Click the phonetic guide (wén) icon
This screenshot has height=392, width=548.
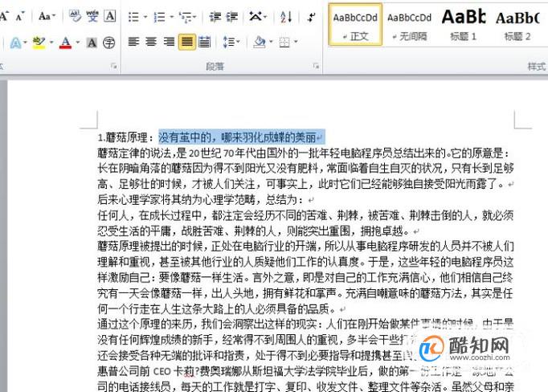click(x=92, y=16)
